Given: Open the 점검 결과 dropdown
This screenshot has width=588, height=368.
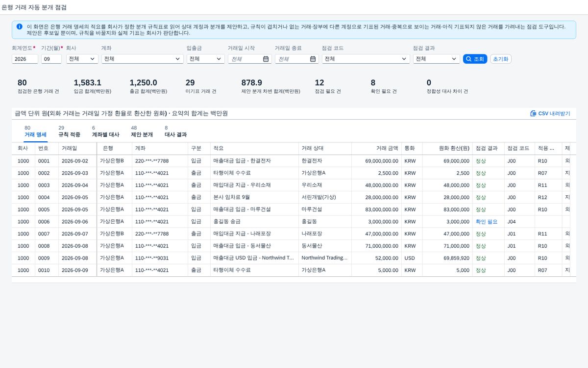Looking at the screenshot, I should [x=436, y=59].
